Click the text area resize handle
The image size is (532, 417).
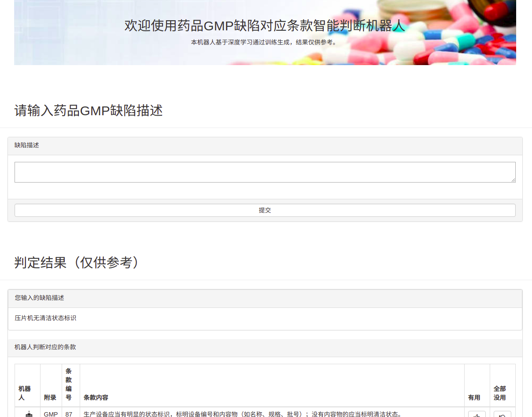point(513,179)
